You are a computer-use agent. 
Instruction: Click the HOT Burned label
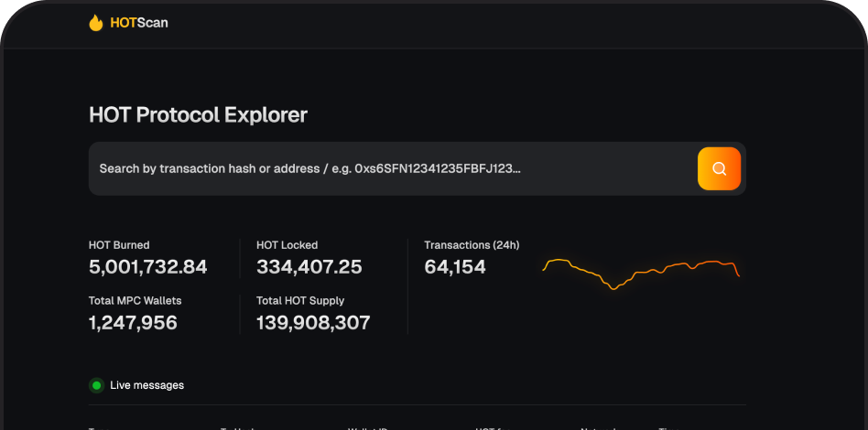[119, 245]
